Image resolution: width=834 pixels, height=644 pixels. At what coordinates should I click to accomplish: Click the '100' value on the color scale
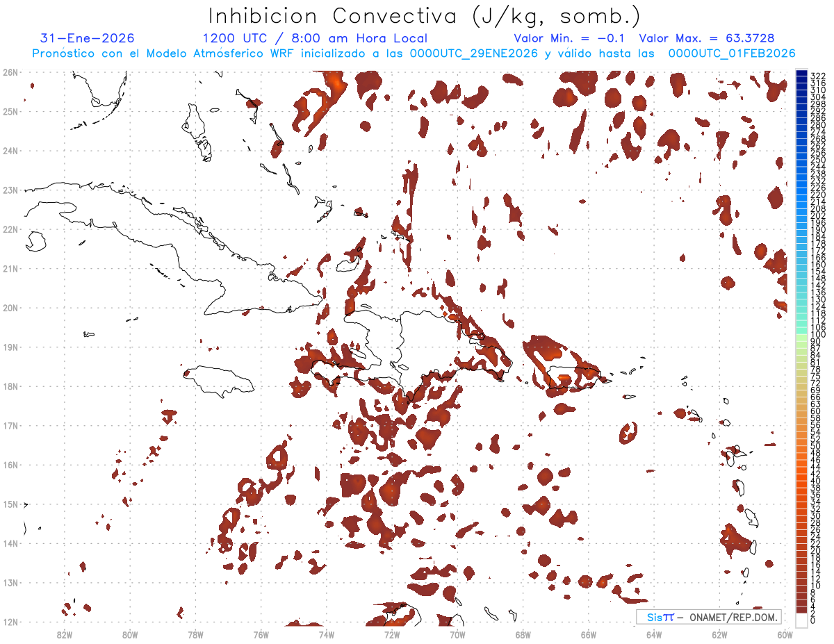[818, 335]
